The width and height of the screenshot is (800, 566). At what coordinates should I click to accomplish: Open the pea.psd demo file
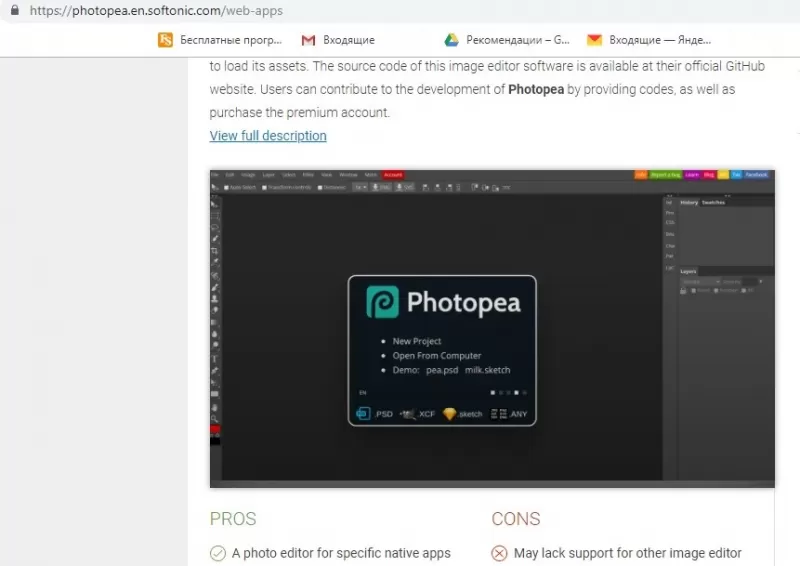(442, 370)
